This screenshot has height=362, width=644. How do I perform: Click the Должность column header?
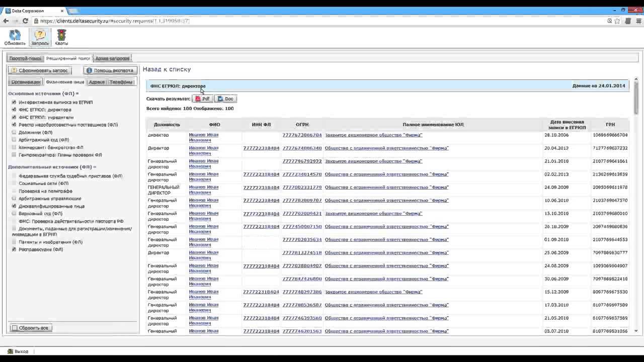tap(167, 125)
